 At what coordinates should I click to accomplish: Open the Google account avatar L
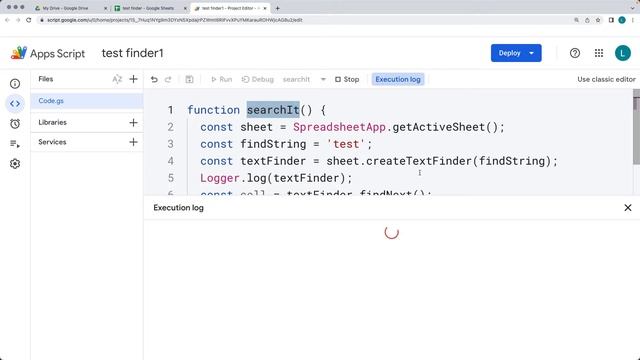pos(623,53)
